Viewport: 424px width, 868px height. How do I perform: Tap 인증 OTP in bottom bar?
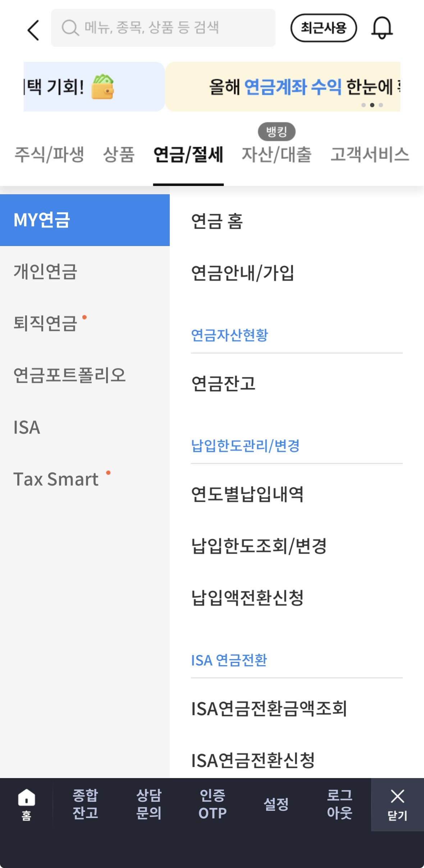pos(213,804)
